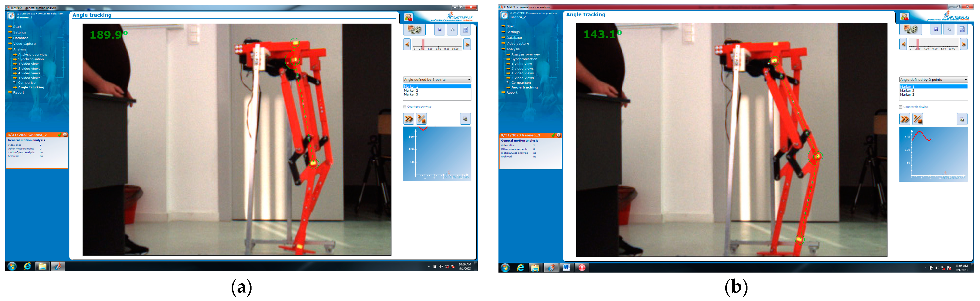Click the copy icon in screenshot (b) toolbar
Screen dimensions: 980x301
pos(949,29)
